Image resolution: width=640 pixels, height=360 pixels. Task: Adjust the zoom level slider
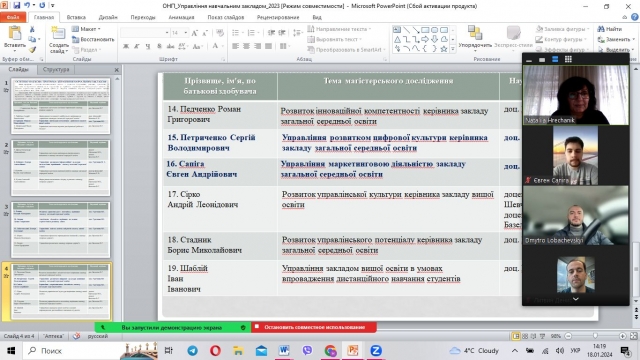[x=595, y=336]
